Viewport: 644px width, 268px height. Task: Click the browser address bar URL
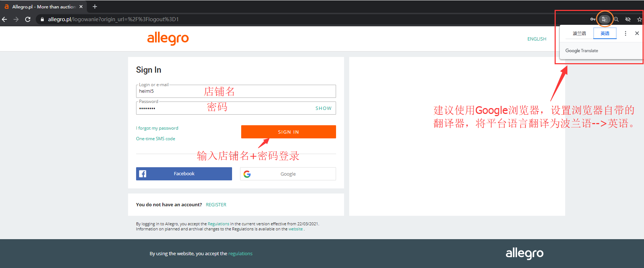coord(113,19)
